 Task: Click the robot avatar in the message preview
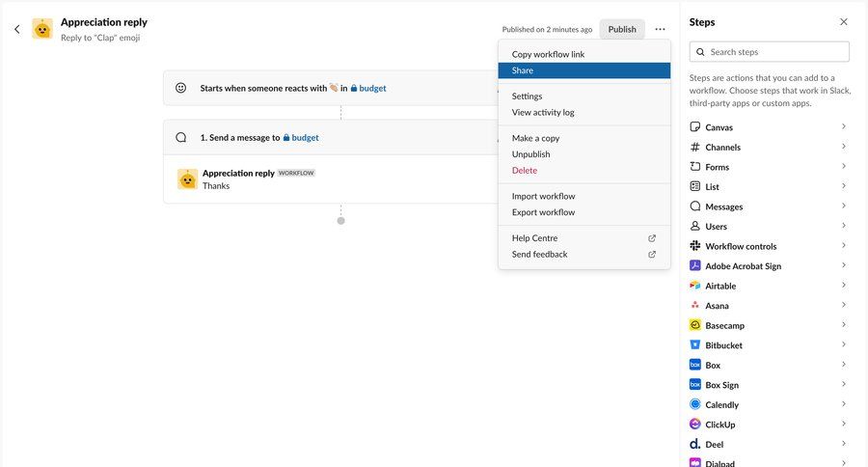188,179
